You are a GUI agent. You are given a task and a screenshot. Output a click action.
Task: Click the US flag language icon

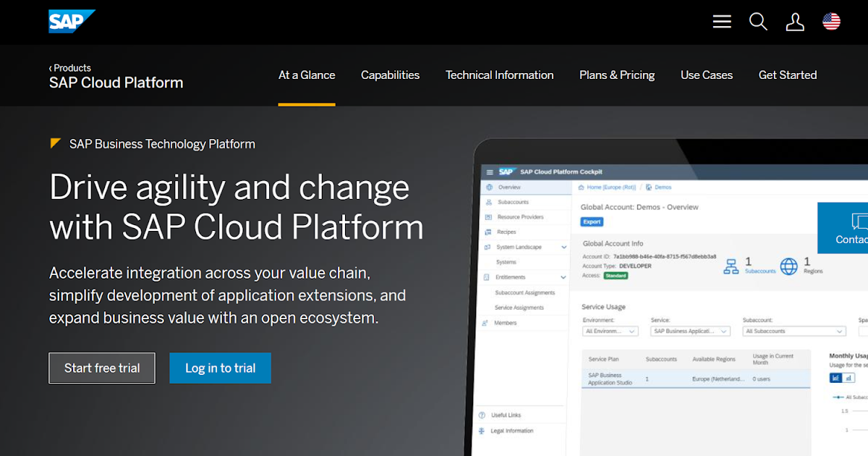[831, 21]
